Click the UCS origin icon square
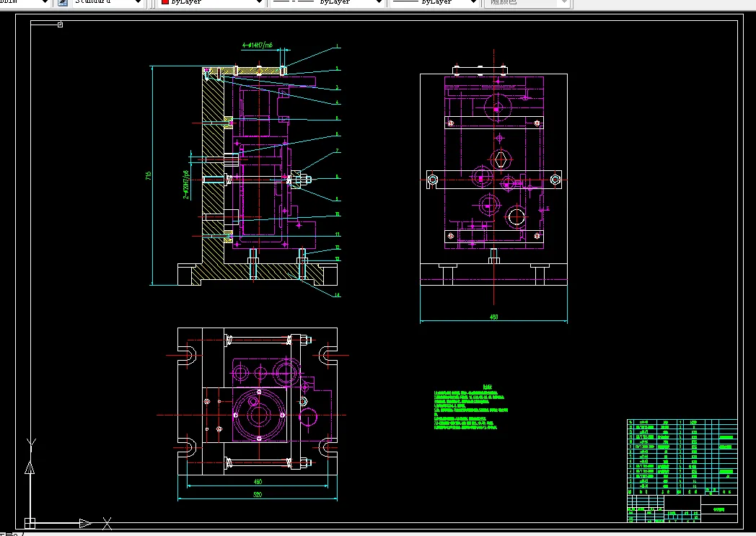The image size is (756, 536). pyautogui.click(x=30, y=523)
